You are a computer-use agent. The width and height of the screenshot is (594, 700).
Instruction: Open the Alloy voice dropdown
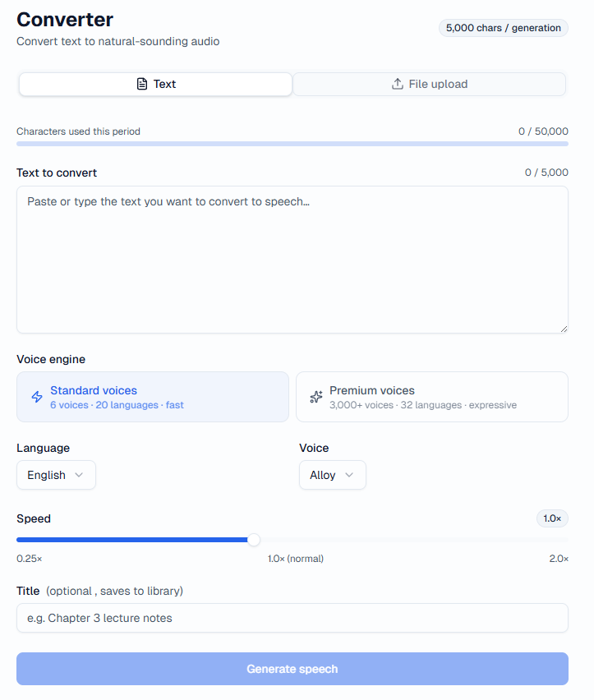point(332,475)
